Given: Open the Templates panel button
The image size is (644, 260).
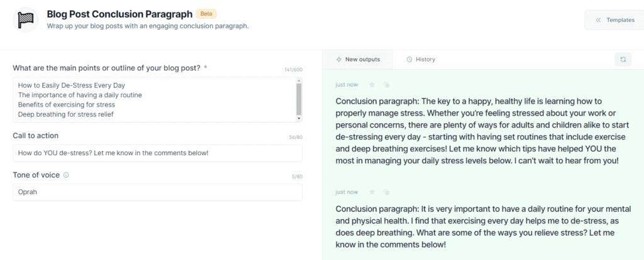Looking at the screenshot, I should coord(614,19).
